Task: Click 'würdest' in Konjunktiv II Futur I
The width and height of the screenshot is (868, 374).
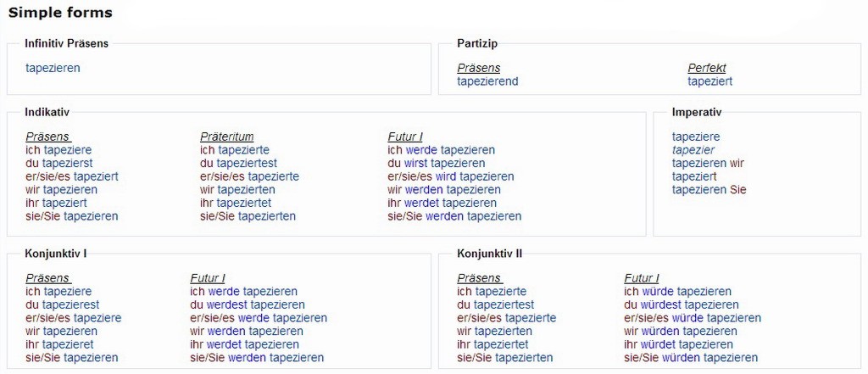Action: 661,304
